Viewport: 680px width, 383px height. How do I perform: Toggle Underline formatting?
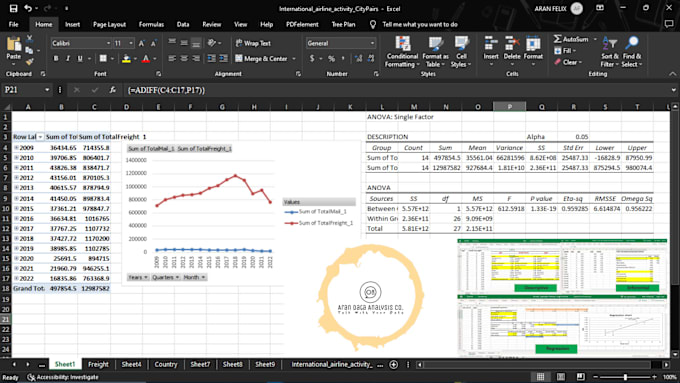click(80, 58)
